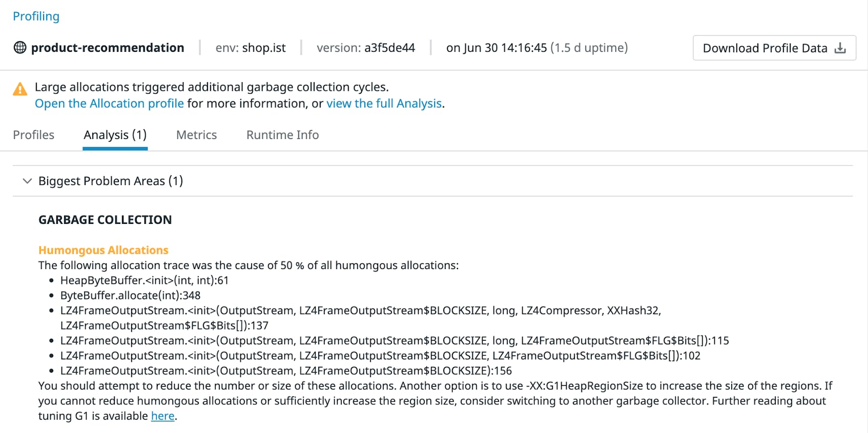Click the globe icon beside product-recommendation
Viewport: 868px width, 433px height.
click(x=20, y=48)
